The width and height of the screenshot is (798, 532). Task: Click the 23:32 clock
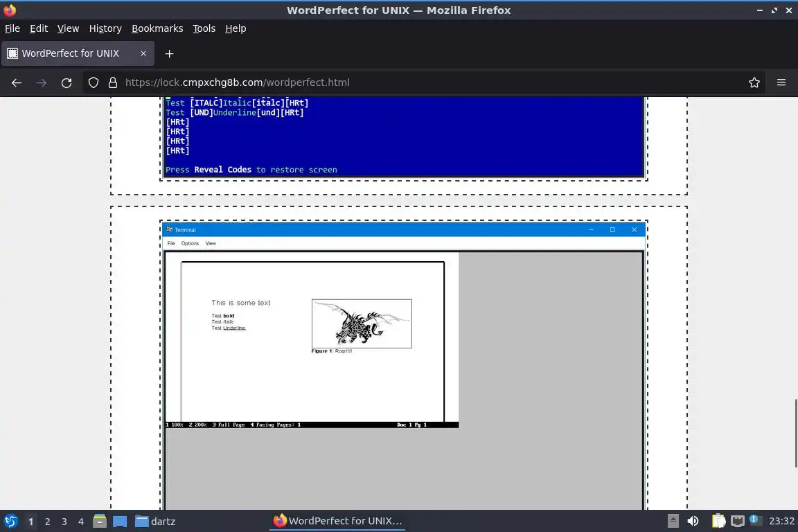tap(781, 521)
